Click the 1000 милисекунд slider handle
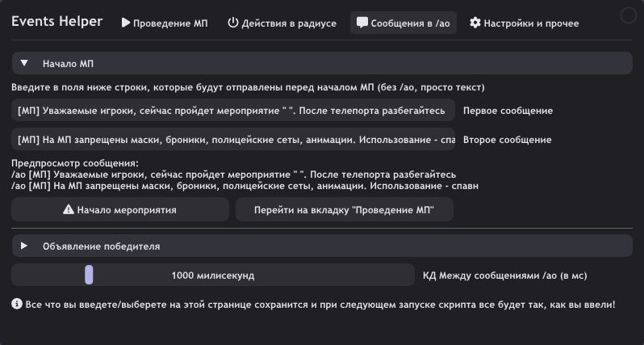The height and width of the screenshot is (345, 644). (89, 275)
